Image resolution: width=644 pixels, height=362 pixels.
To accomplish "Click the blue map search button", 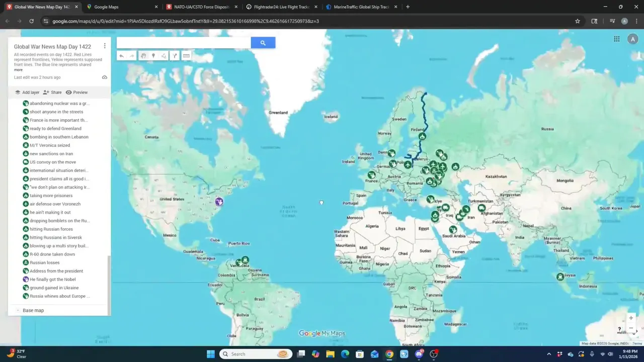I will [263, 43].
